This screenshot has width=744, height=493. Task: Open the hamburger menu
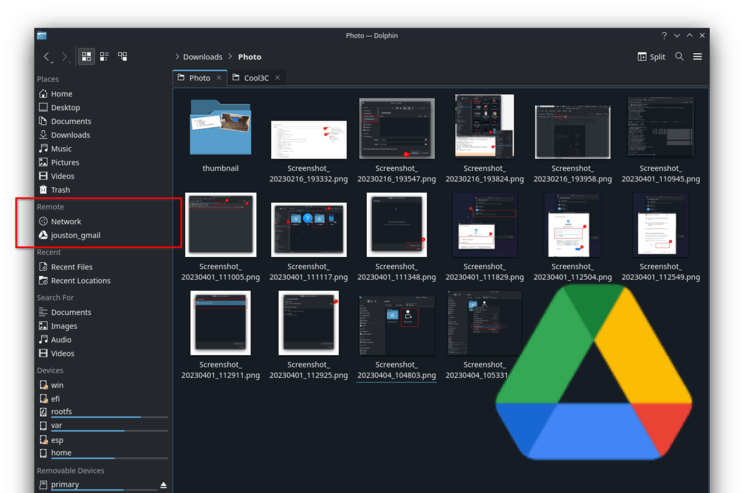pyautogui.click(x=697, y=57)
